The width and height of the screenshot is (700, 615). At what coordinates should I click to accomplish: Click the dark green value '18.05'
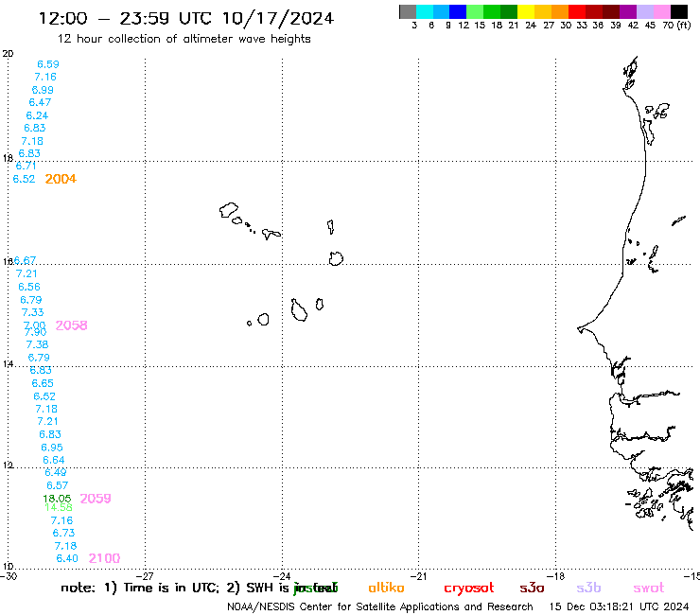tap(57, 499)
